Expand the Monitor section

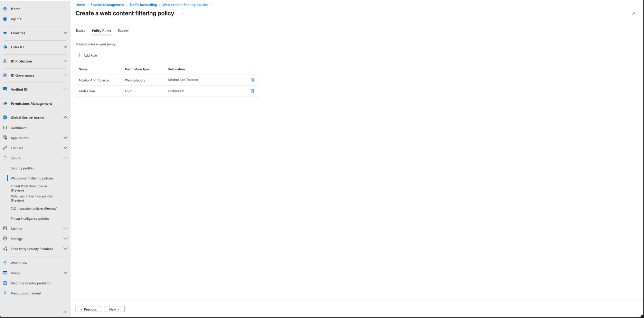65,229
